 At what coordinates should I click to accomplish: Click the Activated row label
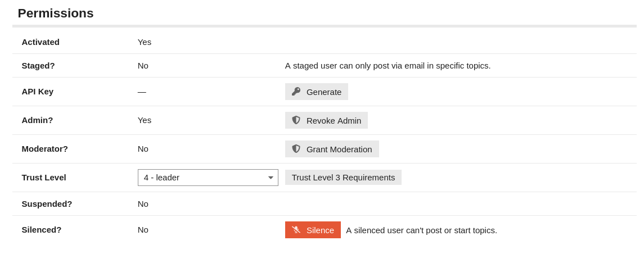click(x=40, y=42)
